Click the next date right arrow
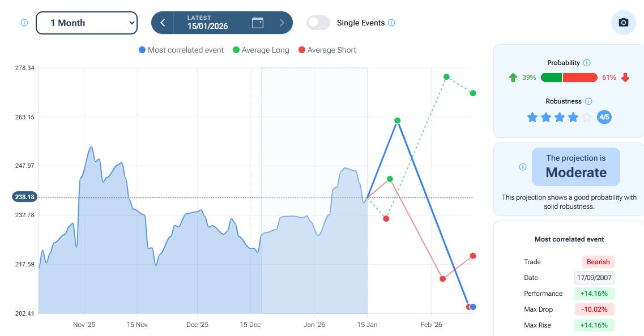The image size is (644, 336). (282, 23)
